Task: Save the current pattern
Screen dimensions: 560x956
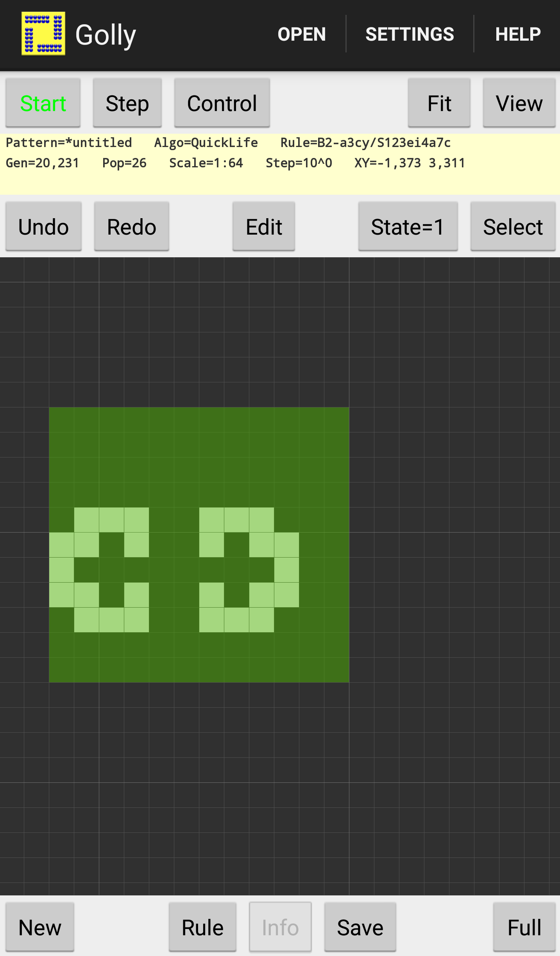Action: 360,927
